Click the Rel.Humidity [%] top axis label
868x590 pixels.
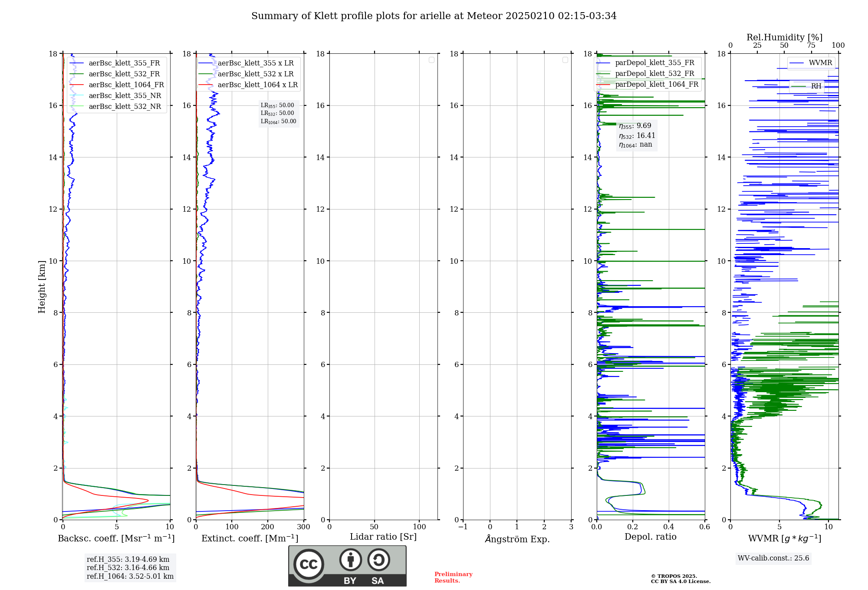click(785, 37)
